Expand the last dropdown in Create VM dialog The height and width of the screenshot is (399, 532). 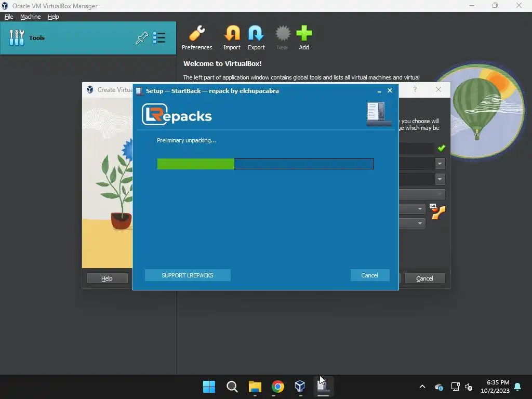tap(420, 223)
